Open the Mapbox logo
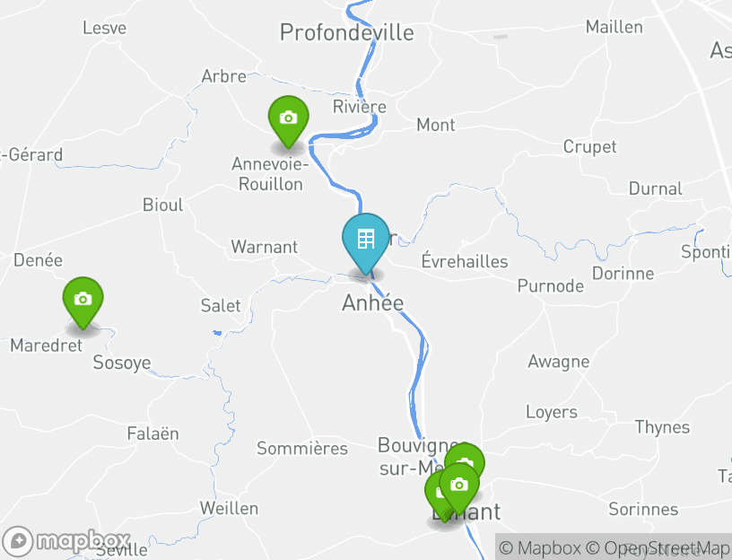The image size is (732, 560). pos(66,542)
